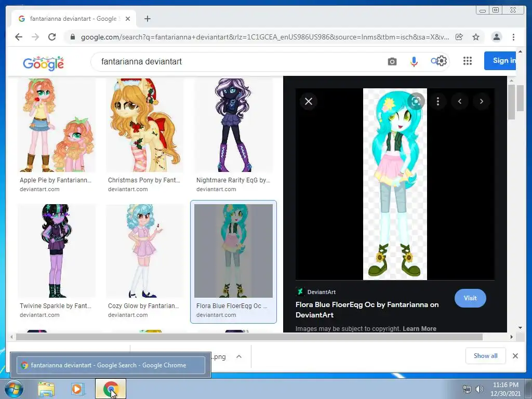The image size is (532, 399).
Task: Search by image camera icon
Action: click(x=392, y=61)
